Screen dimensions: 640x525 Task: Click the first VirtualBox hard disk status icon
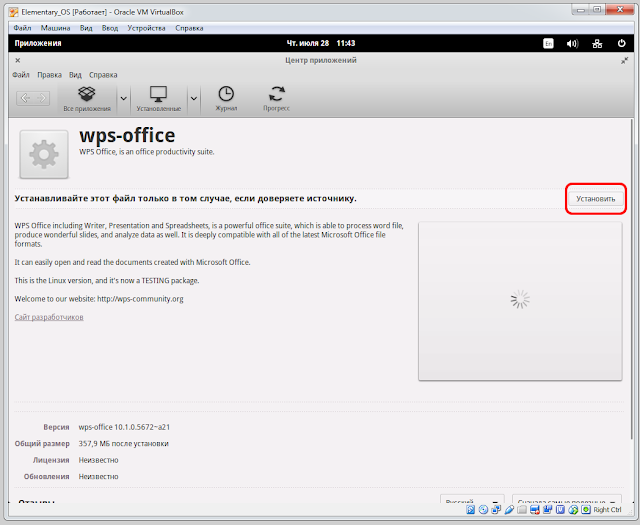(471, 509)
